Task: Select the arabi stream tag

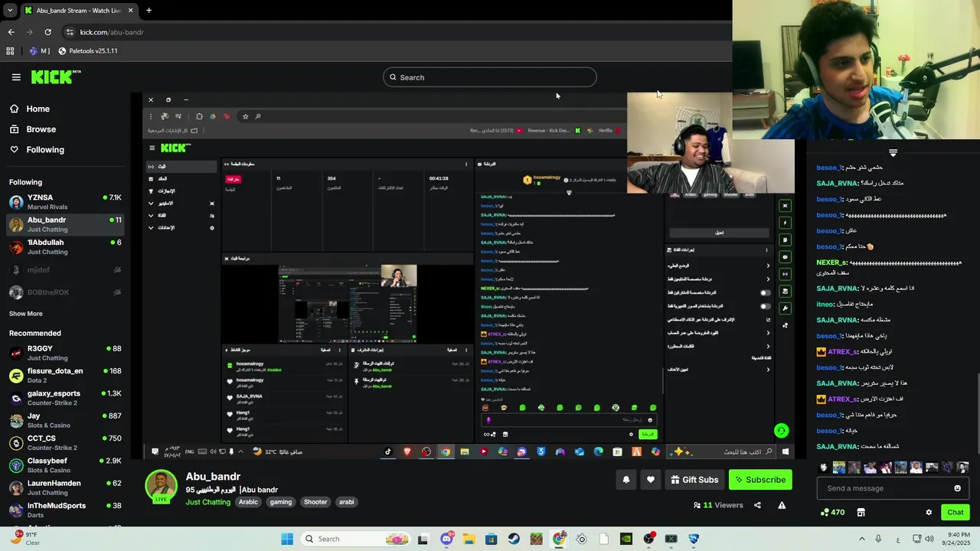Action: [x=347, y=502]
